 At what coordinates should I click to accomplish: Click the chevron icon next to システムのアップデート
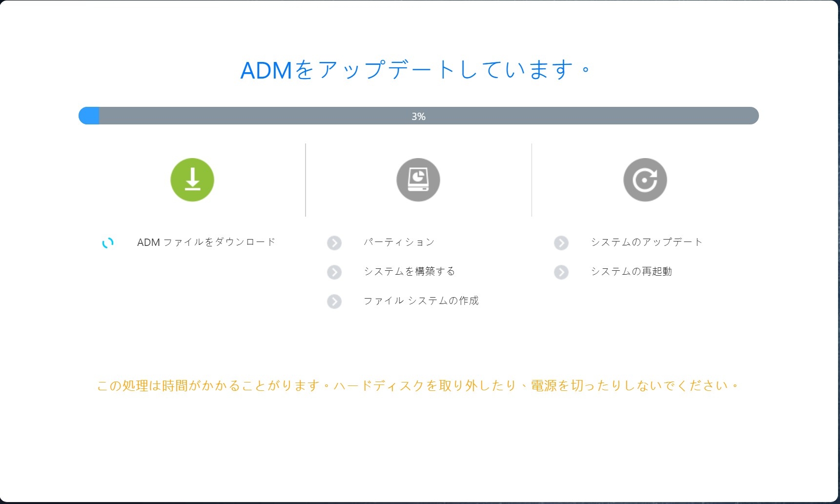tap(561, 242)
